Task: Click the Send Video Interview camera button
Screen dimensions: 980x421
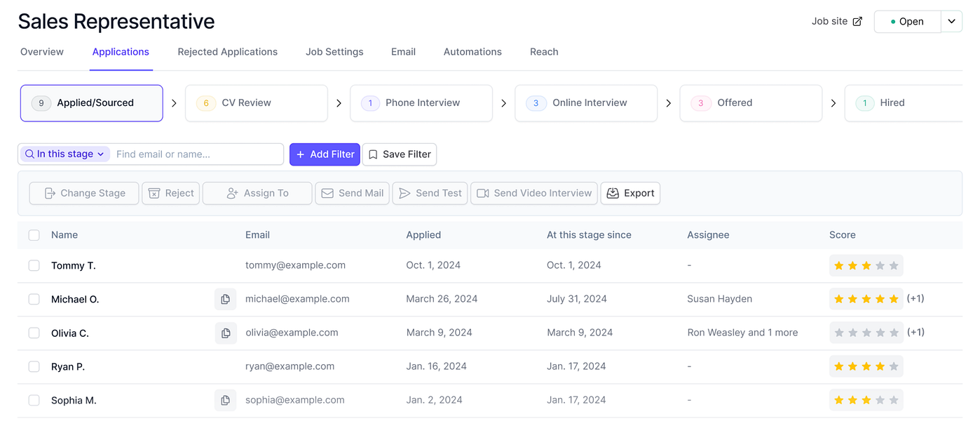Action: (534, 194)
